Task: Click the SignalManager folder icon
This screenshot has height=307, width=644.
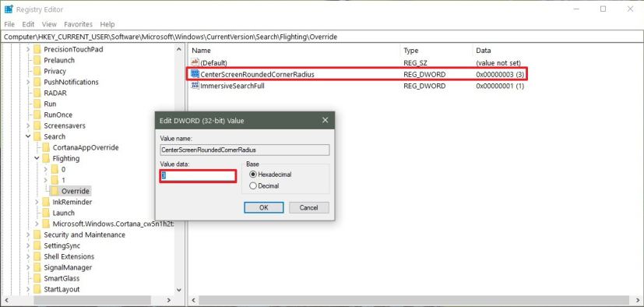Action: pyautogui.click(x=37, y=267)
